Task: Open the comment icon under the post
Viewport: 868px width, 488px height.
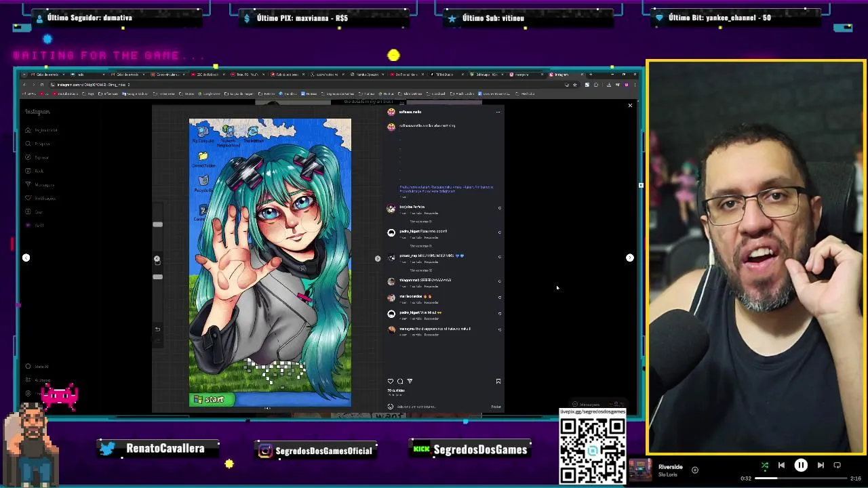Action: coord(400,381)
